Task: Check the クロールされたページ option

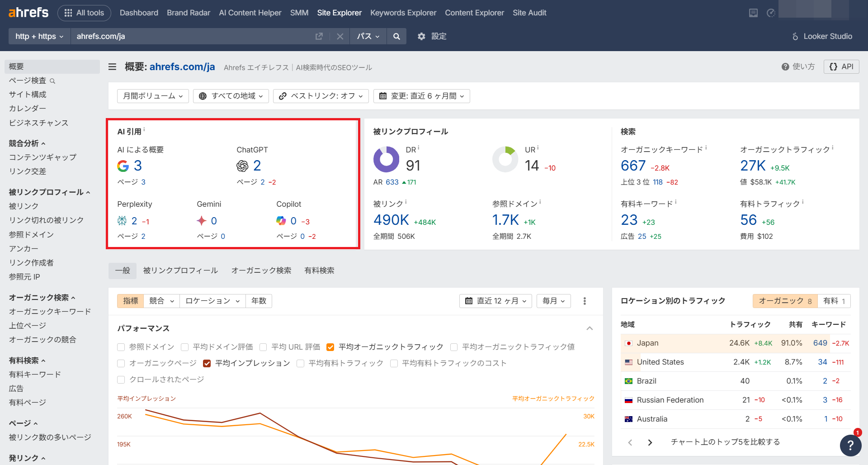Action: (121, 380)
